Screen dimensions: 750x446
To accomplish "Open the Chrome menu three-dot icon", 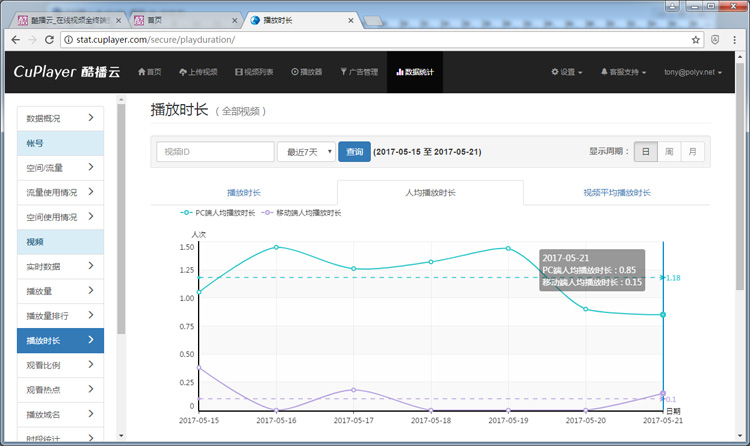I will click(x=736, y=40).
